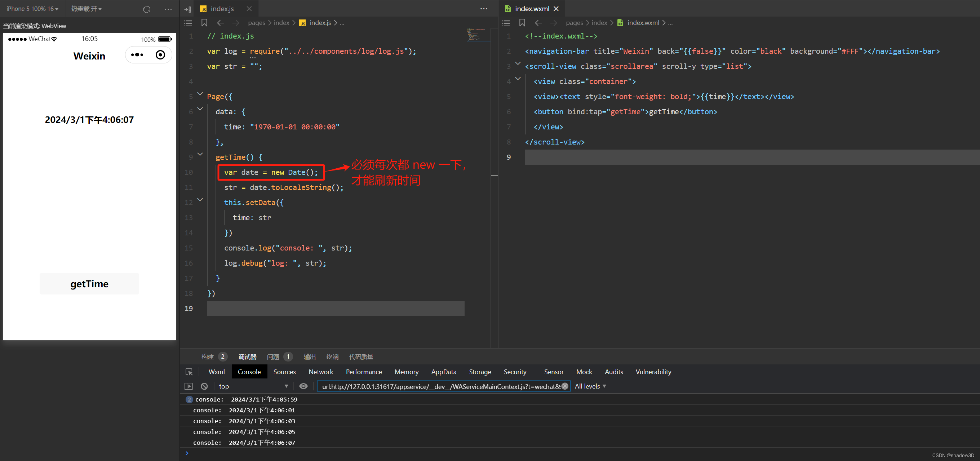Collapse the this.setData({ block
This screenshot has height=461, width=980.
click(x=200, y=199)
